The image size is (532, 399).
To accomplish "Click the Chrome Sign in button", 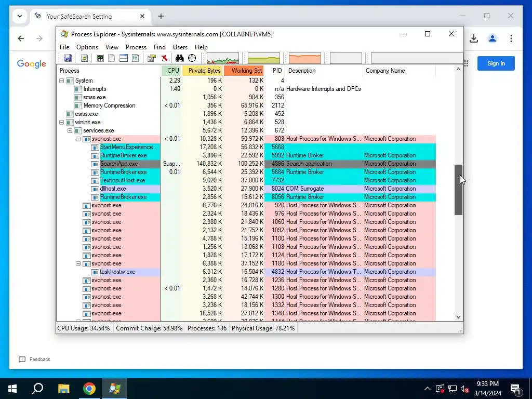I will tap(496, 63).
